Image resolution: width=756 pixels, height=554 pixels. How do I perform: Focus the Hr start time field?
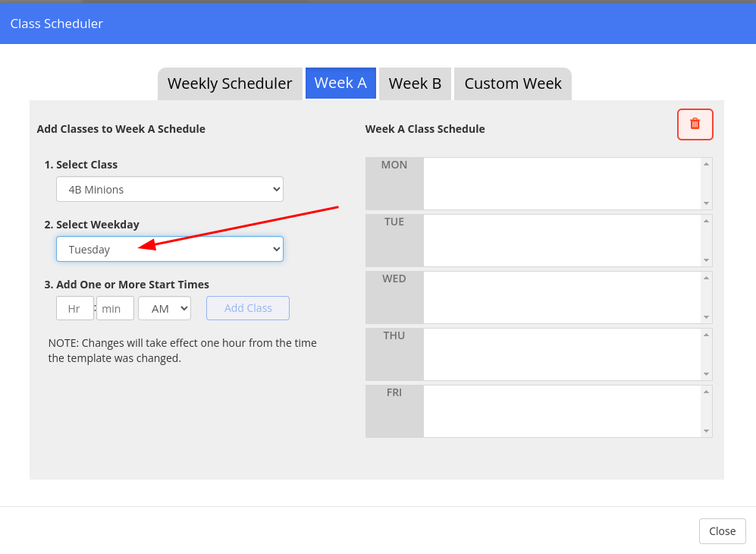(75, 308)
